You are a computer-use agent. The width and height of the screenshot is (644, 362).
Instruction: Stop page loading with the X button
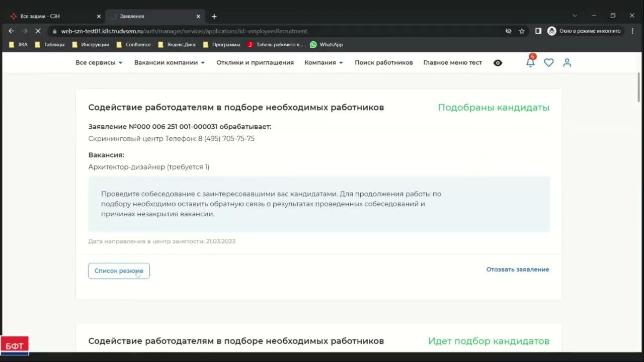pyautogui.click(x=38, y=31)
